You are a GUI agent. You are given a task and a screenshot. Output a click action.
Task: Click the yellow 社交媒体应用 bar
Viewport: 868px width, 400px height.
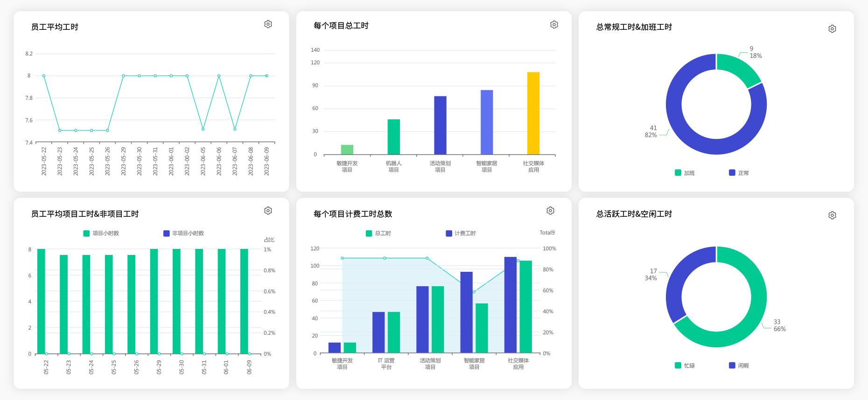coord(533,113)
